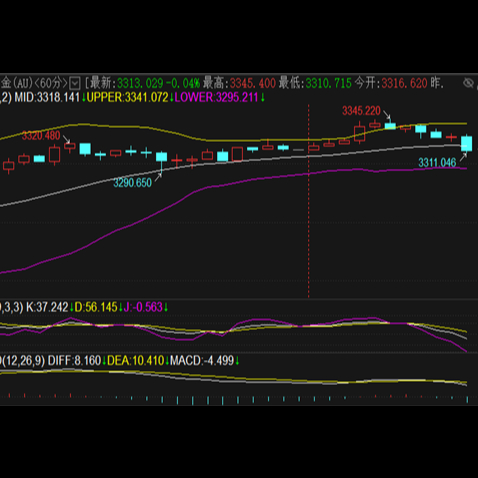Click the cyan candlestick at the 3290.650 low
Image resolution: width=478 pixels, height=478 pixels.
[x=162, y=162]
